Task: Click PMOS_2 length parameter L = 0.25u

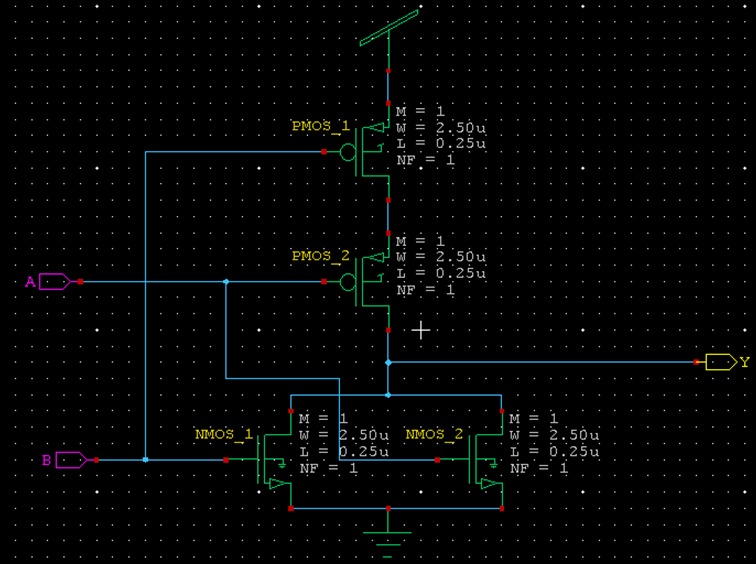Action: coord(441,273)
